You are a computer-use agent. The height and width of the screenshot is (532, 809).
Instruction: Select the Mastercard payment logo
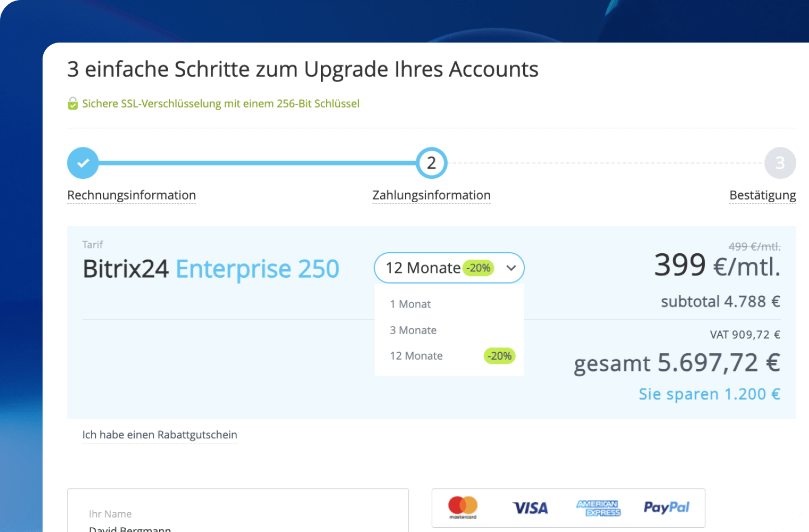click(x=463, y=508)
